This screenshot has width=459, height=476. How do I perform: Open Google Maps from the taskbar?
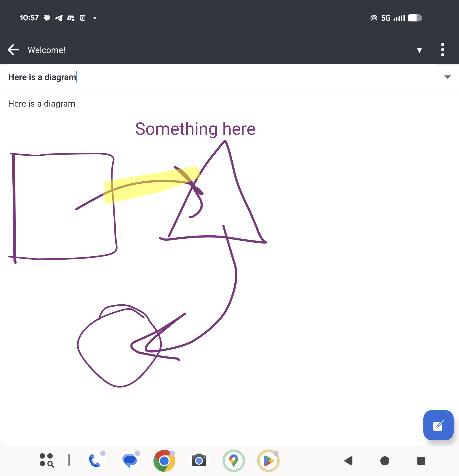233,461
